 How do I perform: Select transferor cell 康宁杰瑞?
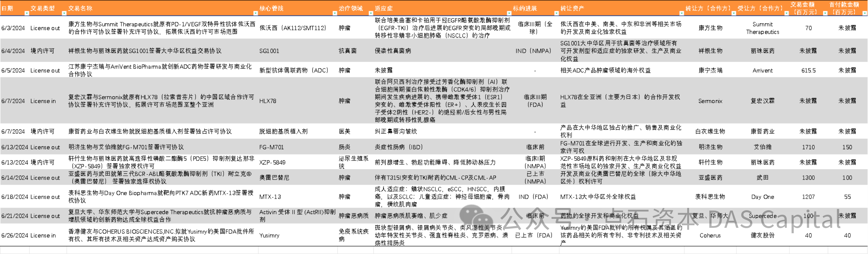tap(710, 70)
